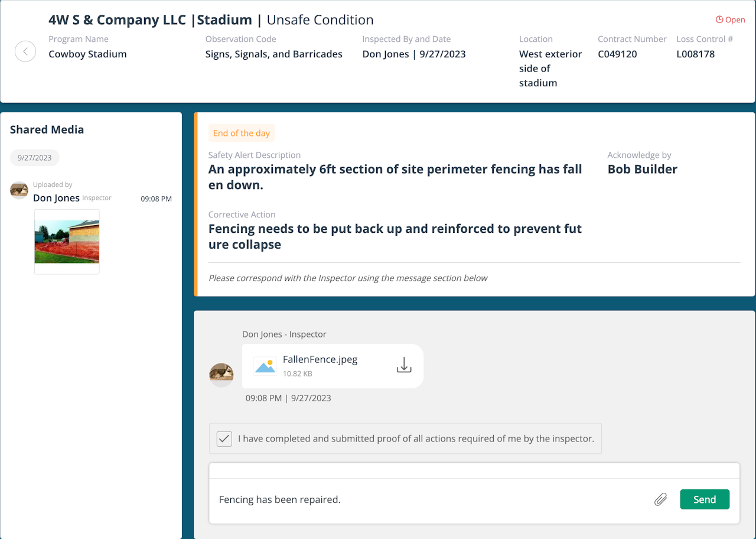Click the Bob Builder acknowledger name
The image size is (756, 539).
point(643,169)
